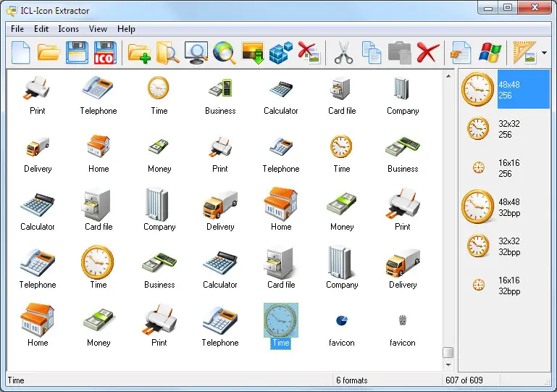Open properties with the page-and-hand icon
Image resolution: width=557 pixels, height=392 pixels.
pos(461,53)
